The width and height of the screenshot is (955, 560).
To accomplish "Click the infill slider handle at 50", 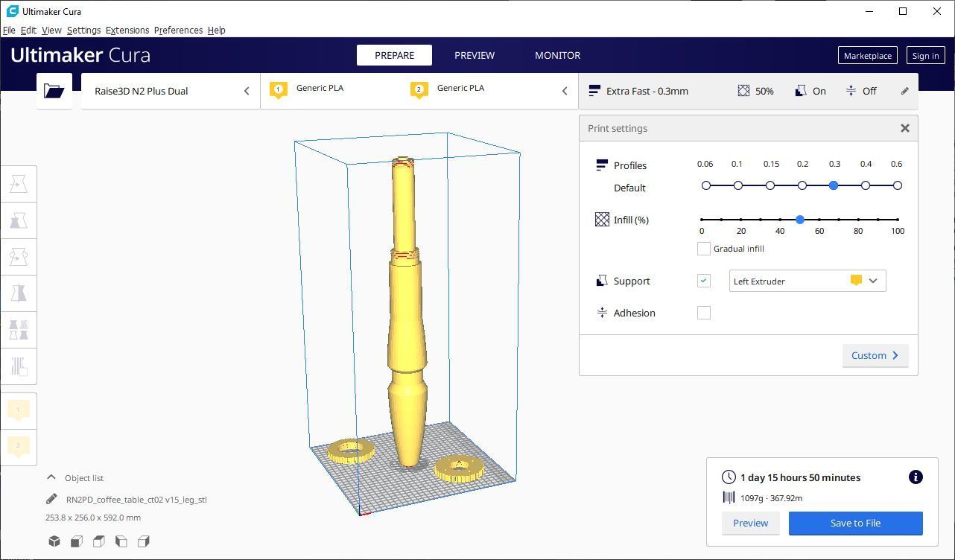I will (800, 220).
